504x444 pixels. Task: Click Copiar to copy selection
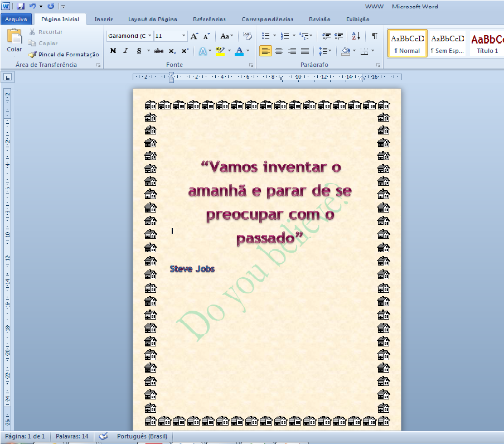pos(43,43)
